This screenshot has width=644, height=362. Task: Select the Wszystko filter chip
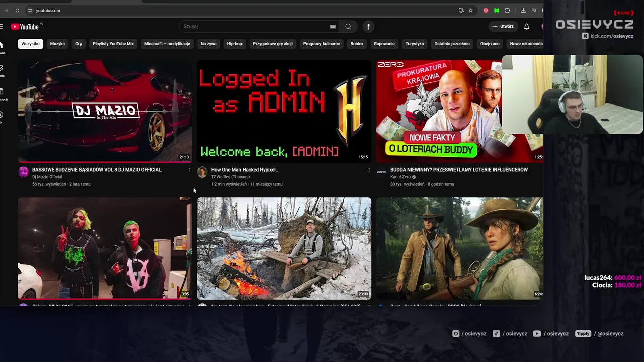coord(30,44)
